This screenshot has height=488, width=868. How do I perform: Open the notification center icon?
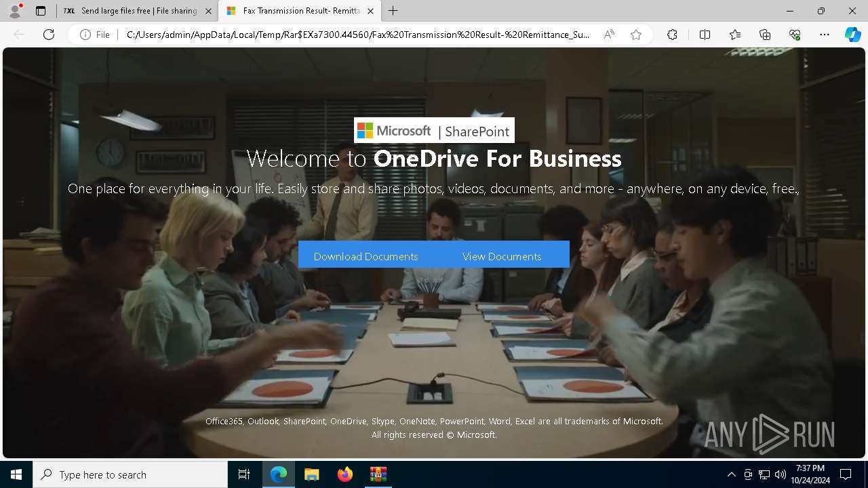pos(846,474)
